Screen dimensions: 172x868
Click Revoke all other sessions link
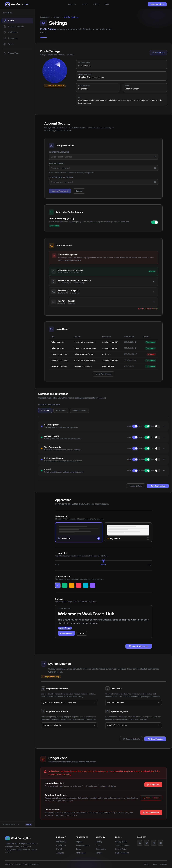pyautogui.click(x=148, y=309)
